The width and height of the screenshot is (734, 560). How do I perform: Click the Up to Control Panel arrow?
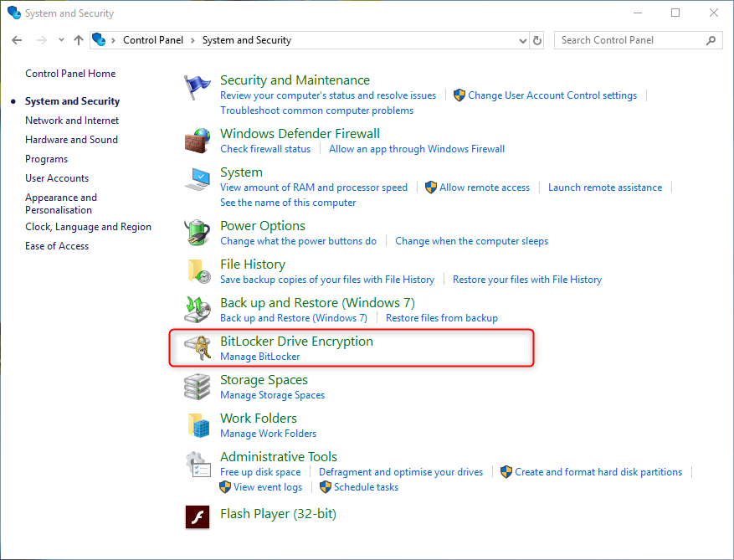(79, 40)
